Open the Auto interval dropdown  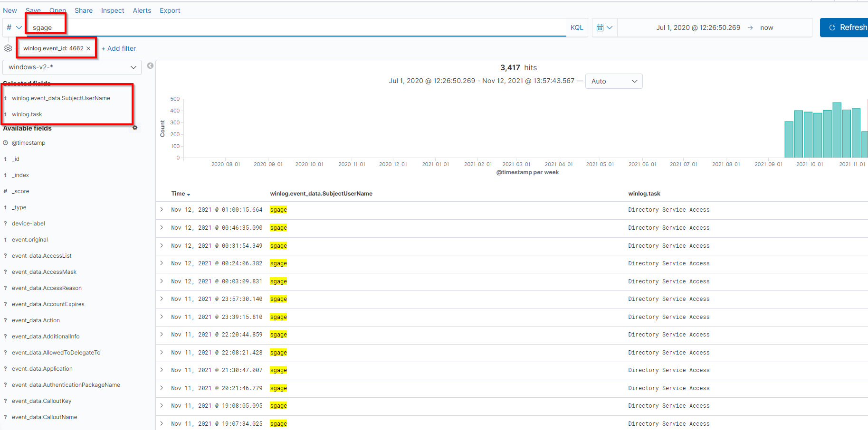614,81
